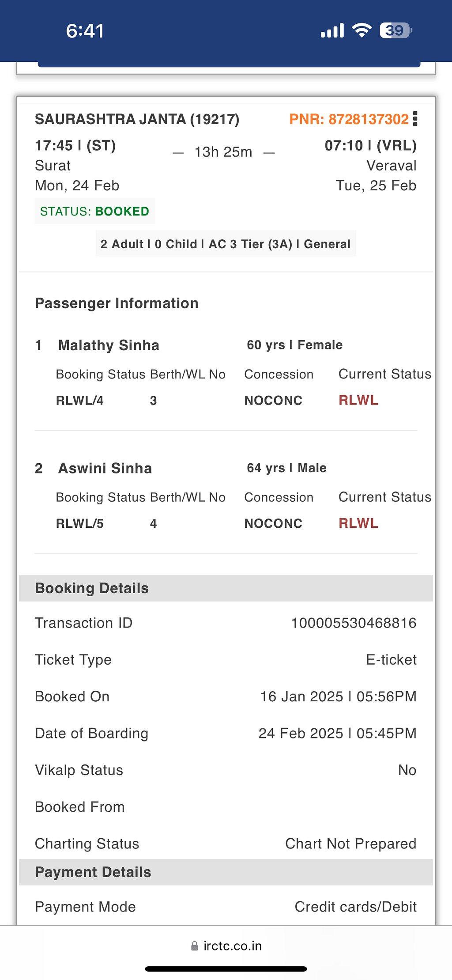The image size is (452, 980).
Task: Tap the 6:41 clock in status bar
Action: (85, 31)
